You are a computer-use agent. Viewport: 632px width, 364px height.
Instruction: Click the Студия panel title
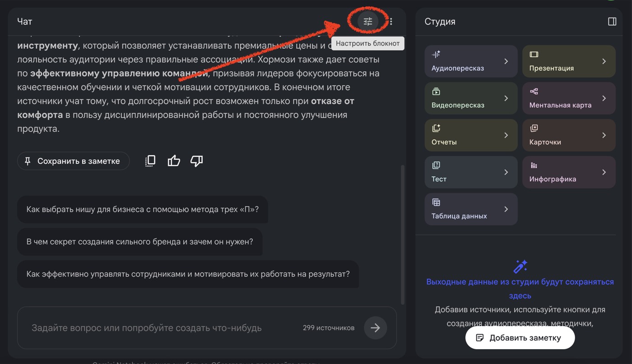point(440,22)
